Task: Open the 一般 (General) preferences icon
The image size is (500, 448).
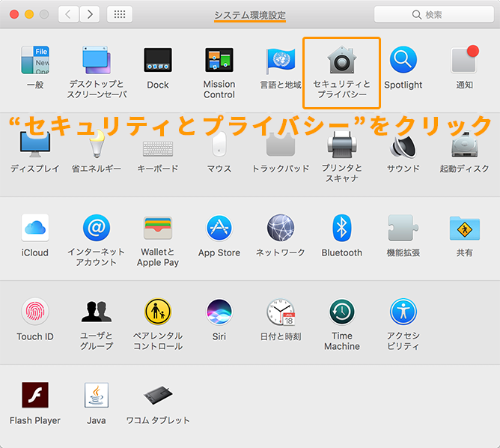Action: coord(35,60)
